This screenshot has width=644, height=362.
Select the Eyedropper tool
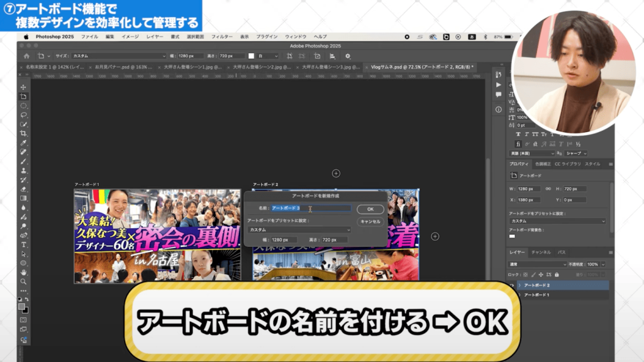point(23,143)
